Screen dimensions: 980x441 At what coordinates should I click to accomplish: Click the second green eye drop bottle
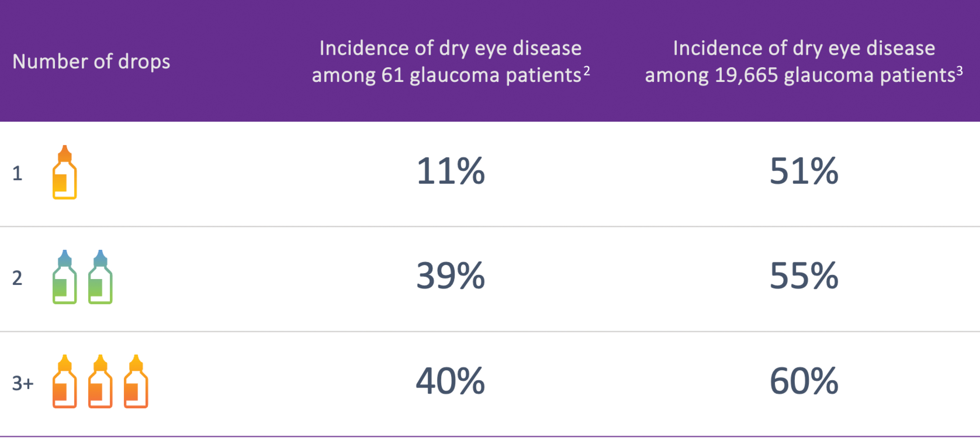click(x=100, y=277)
